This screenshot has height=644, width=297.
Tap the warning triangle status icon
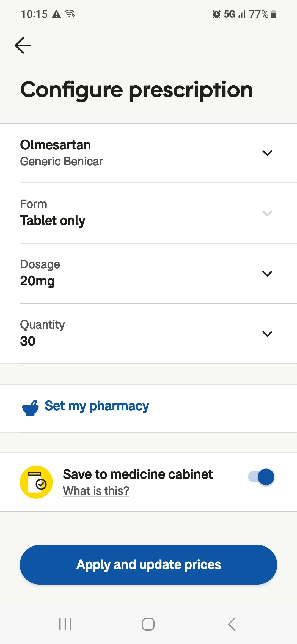(56, 14)
